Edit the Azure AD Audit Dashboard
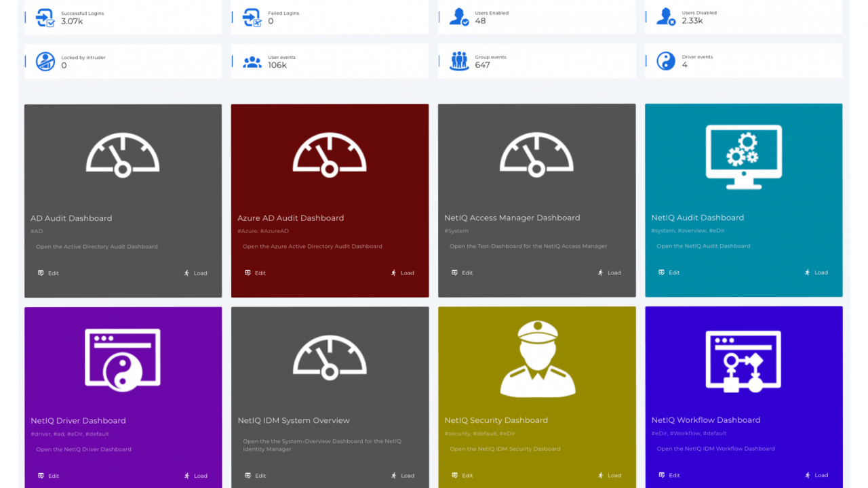 coord(256,273)
